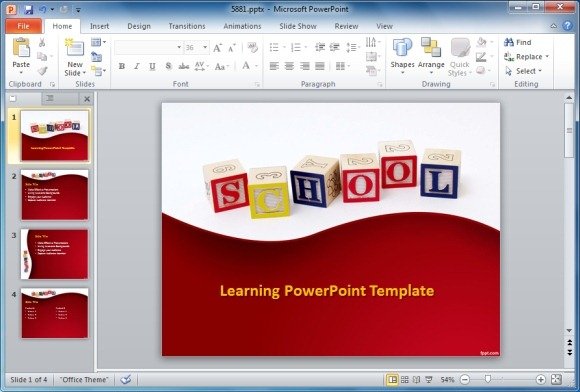The height and width of the screenshot is (392, 580).
Task: Click the Align Text Right icon
Action: 304,66
